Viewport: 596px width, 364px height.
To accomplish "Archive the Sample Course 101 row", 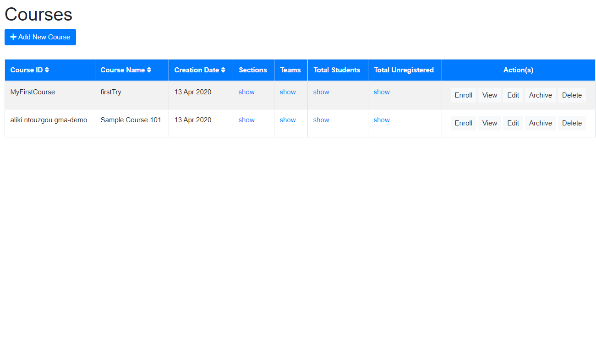I will pos(541,123).
